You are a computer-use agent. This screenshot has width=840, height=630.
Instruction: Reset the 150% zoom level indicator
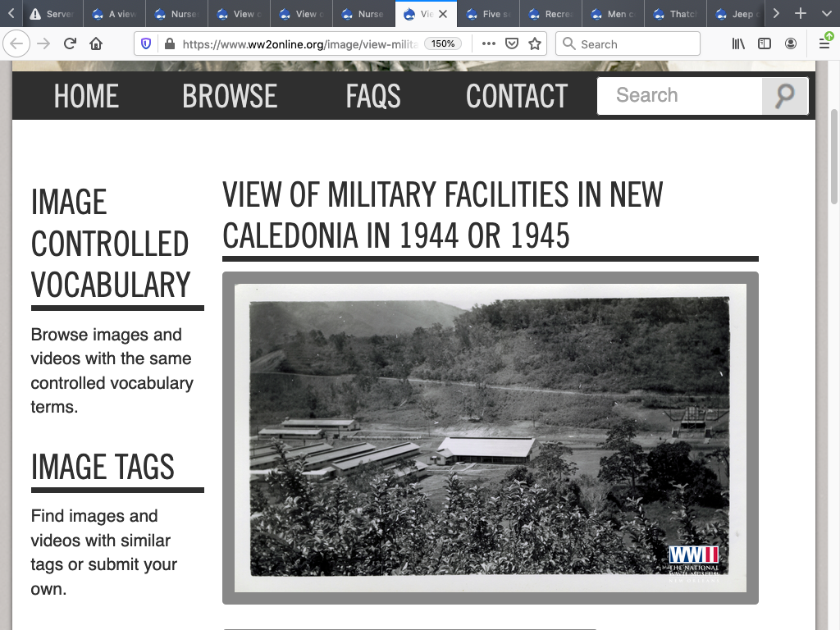click(443, 44)
